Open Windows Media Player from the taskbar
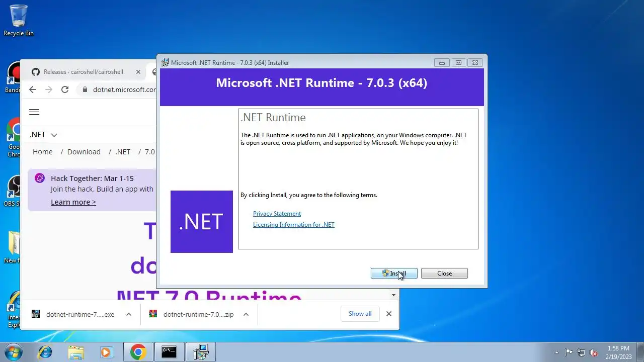 click(107, 352)
